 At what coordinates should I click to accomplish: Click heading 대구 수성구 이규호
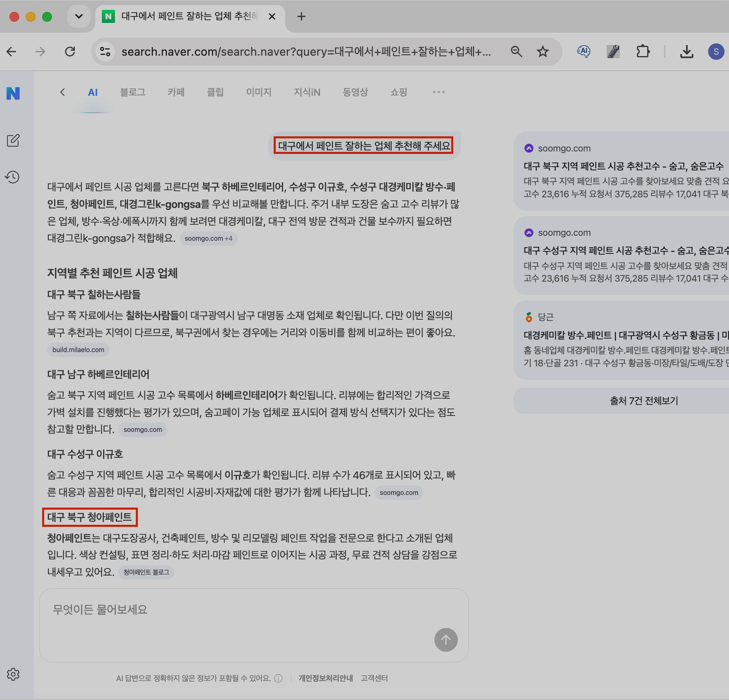[x=85, y=454]
